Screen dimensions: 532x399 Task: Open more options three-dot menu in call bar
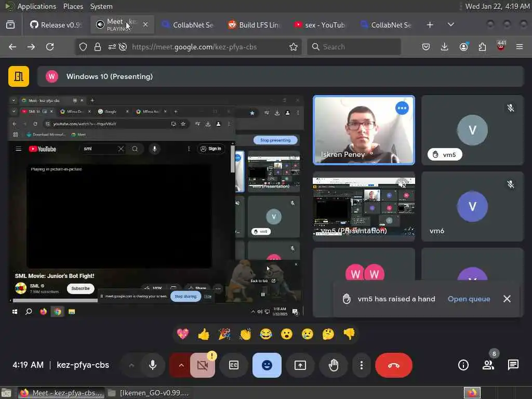pyautogui.click(x=362, y=365)
